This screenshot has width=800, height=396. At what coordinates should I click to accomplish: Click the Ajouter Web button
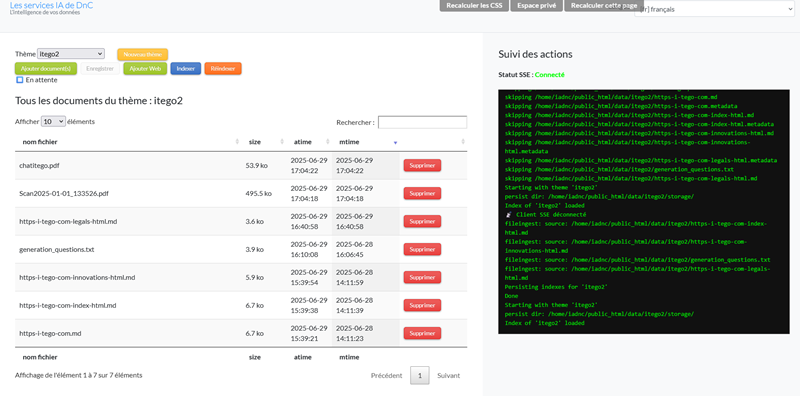point(145,68)
